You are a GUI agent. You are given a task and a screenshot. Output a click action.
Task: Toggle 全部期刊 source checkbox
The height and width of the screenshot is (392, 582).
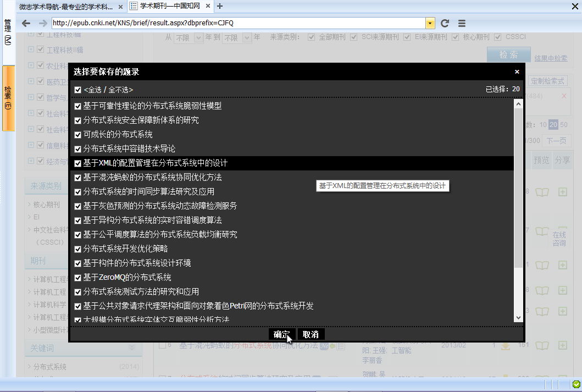tap(312, 37)
